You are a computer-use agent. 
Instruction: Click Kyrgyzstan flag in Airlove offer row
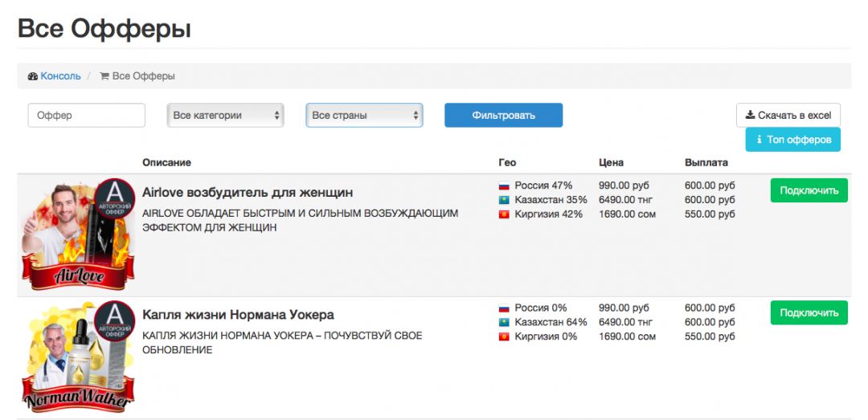[x=504, y=214]
